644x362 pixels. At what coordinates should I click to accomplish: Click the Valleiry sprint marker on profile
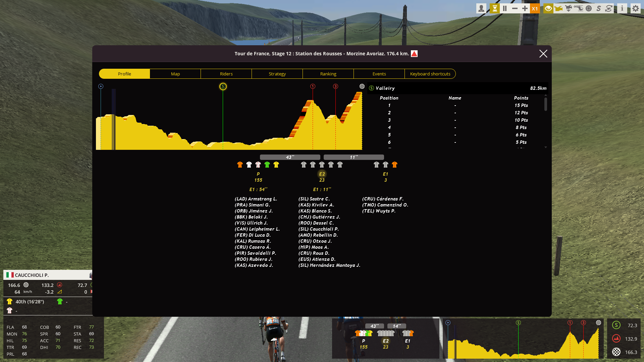(223, 86)
